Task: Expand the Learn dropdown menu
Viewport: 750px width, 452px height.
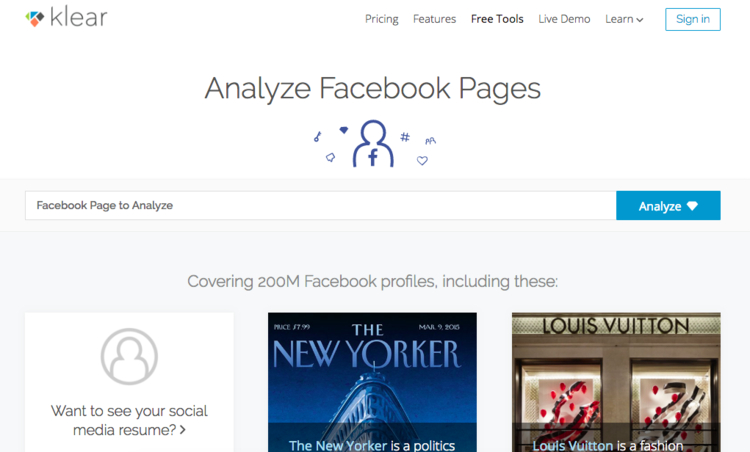Action: point(624,19)
